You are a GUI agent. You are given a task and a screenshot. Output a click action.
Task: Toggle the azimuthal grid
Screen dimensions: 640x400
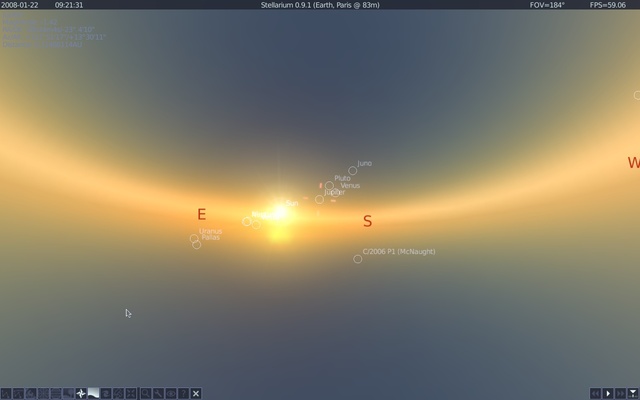(43, 393)
